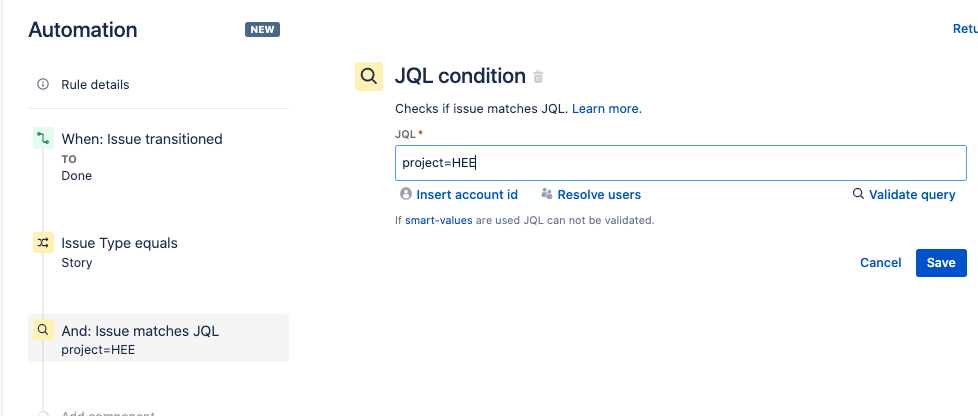Screen dimensions: 978x416
Task: Click the Insert account id person icon
Action: (x=406, y=194)
